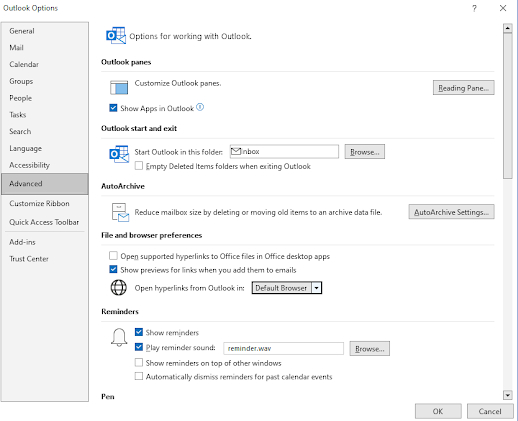Click Browse next to reminder.wav
This screenshot has height=421, width=518.
(x=369, y=349)
